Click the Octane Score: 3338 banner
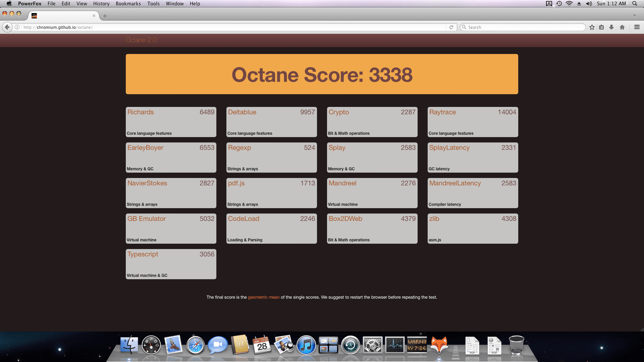The width and height of the screenshot is (644, 362). (x=322, y=74)
